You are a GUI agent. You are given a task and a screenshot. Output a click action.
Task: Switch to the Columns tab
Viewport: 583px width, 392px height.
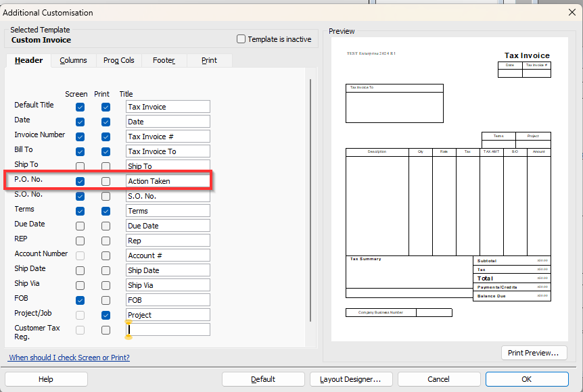[73, 60]
